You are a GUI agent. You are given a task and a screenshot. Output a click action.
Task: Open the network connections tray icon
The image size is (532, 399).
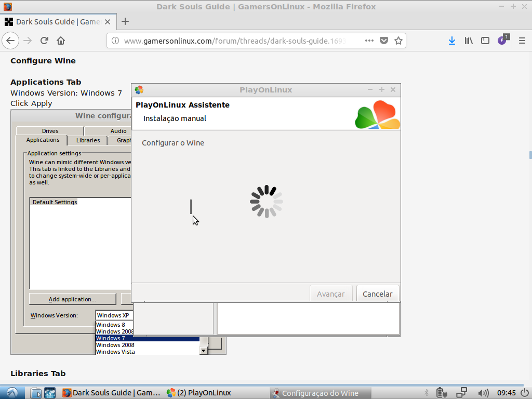(x=461, y=393)
